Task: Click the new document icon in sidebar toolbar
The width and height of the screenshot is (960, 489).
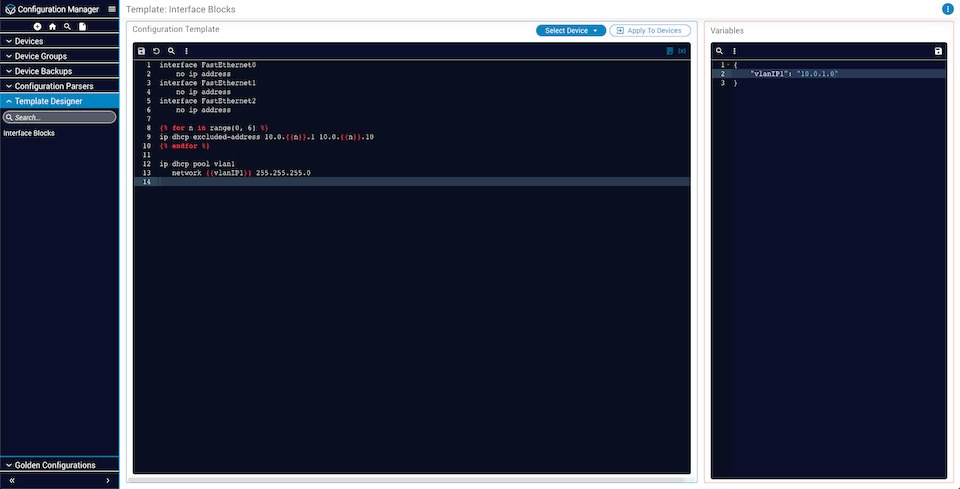Action: click(82, 26)
